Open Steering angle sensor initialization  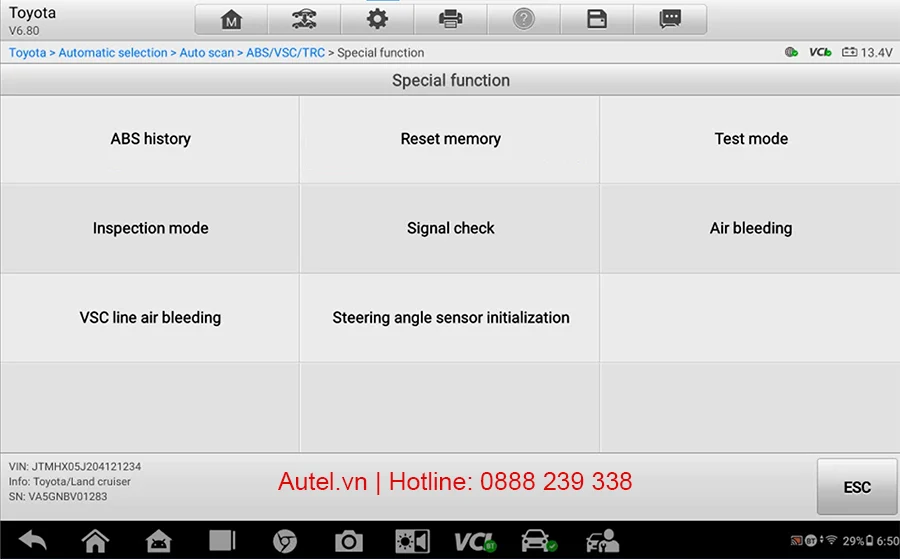[x=451, y=318]
